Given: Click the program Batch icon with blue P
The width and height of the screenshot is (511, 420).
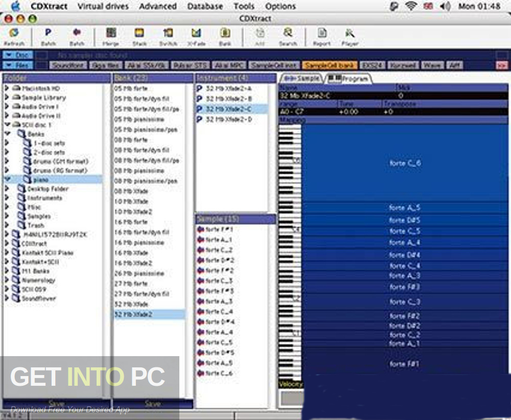Looking at the screenshot, I should pyautogui.click(x=48, y=33).
